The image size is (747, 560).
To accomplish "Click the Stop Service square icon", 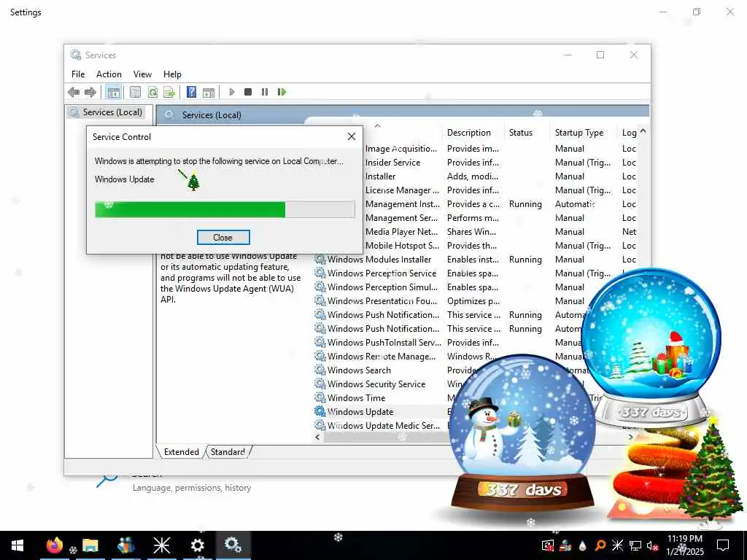I will [x=248, y=92].
